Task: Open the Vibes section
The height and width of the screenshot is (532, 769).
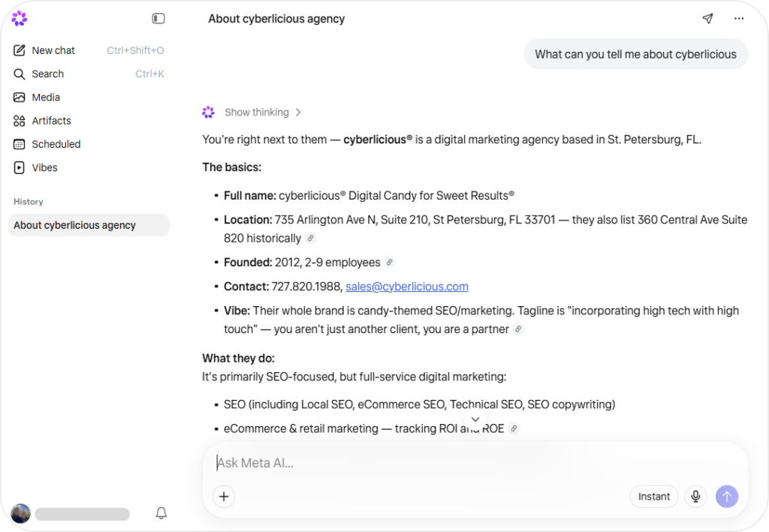Action: pyautogui.click(x=89, y=167)
